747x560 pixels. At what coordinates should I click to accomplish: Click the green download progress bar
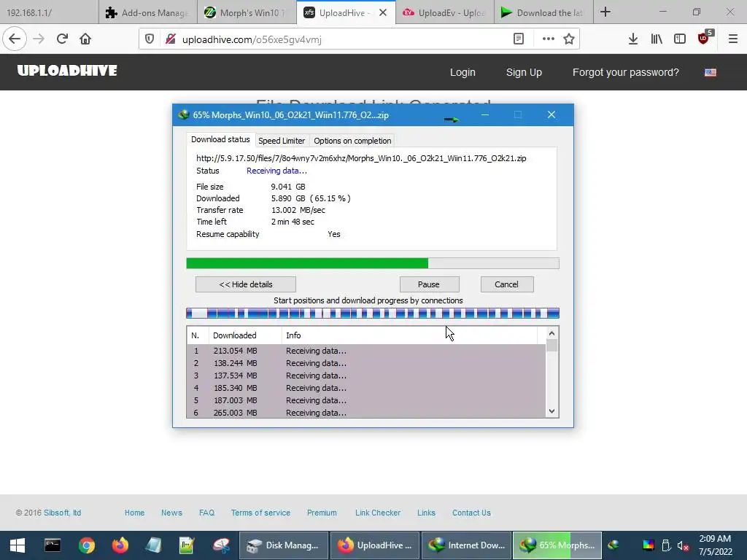tap(373, 263)
